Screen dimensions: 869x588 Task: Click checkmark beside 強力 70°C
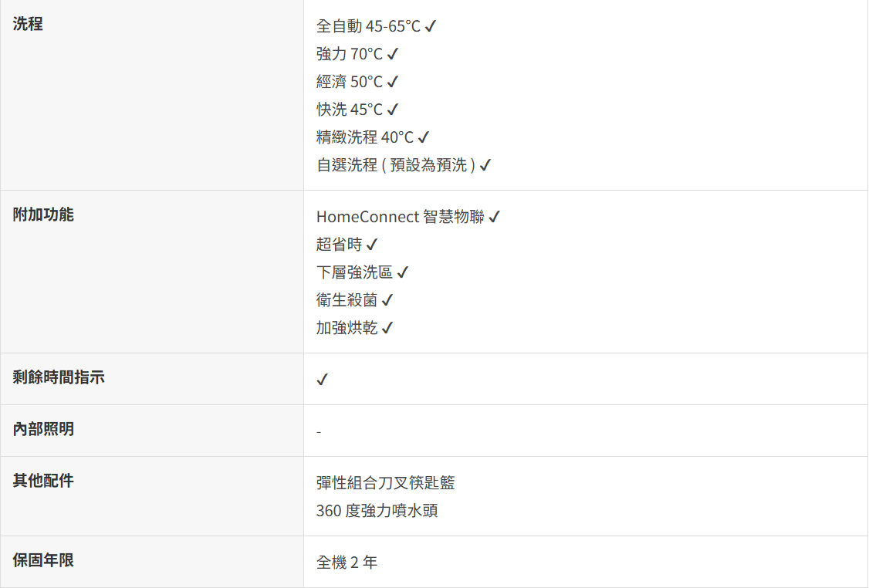pos(393,55)
